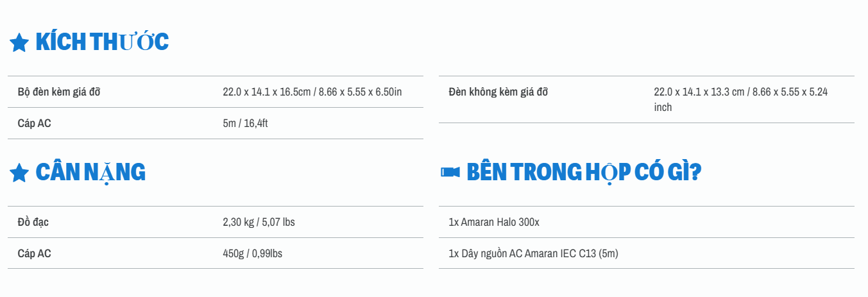Click the KÍCH THƯỚC section heading
868x297 pixels.
(102, 42)
